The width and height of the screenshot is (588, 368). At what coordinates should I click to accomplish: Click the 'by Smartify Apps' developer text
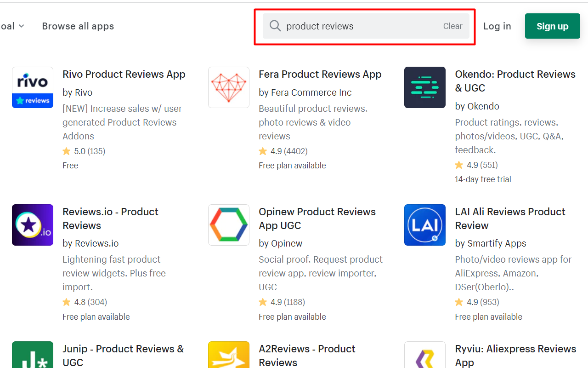[491, 243]
